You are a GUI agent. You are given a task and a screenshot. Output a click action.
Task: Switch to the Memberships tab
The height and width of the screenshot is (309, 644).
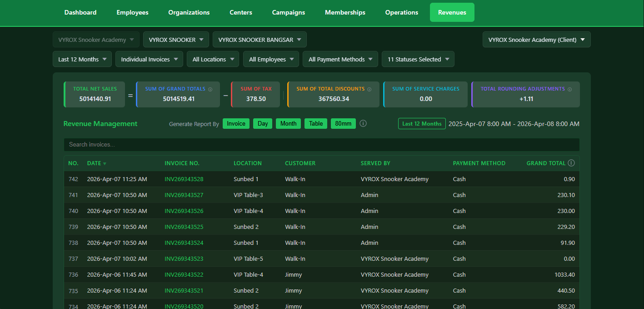tap(345, 12)
